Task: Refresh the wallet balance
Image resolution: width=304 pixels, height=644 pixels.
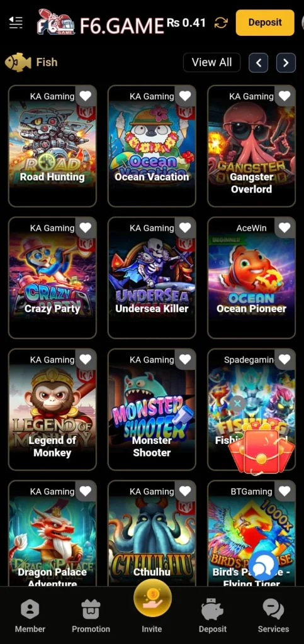Action: click(221, 23)
